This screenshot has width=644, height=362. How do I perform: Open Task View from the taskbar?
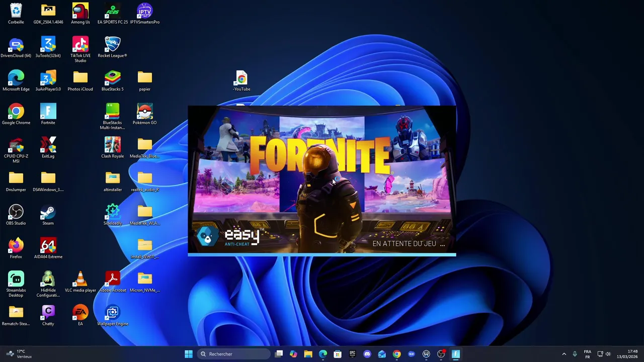(279, 354)
